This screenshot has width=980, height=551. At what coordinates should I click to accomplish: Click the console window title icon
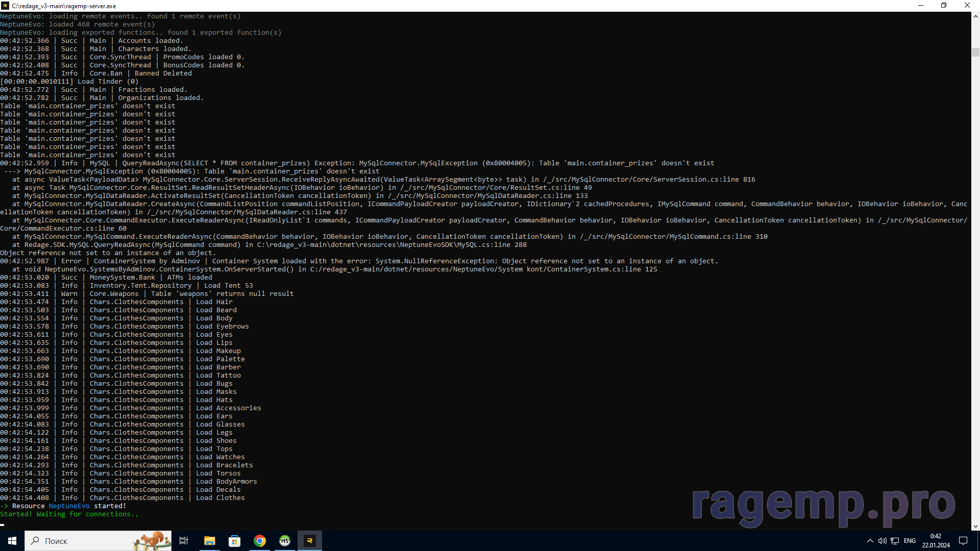(x=5, y=6)
